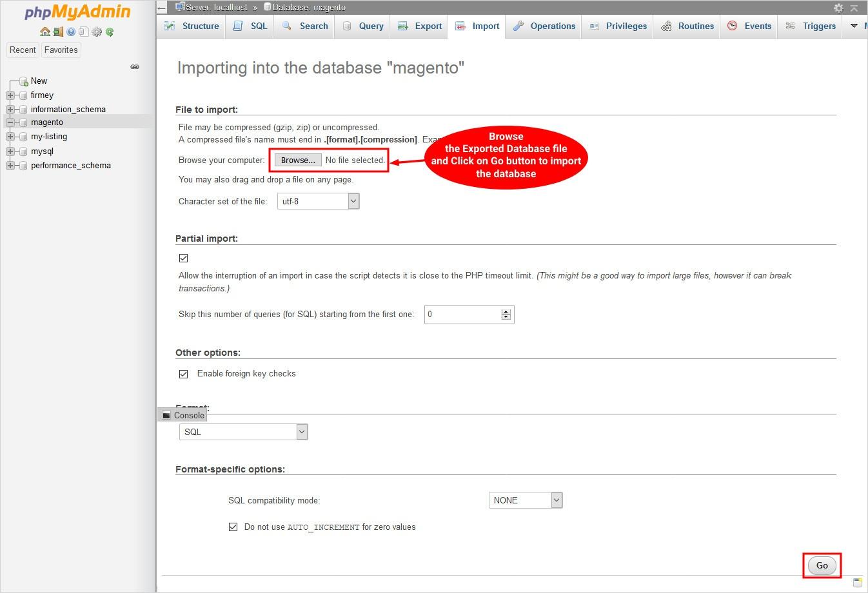The height and width of the screenshot is (593, 868).
Task: Open the SQL tab
Action: coord(250,26)
